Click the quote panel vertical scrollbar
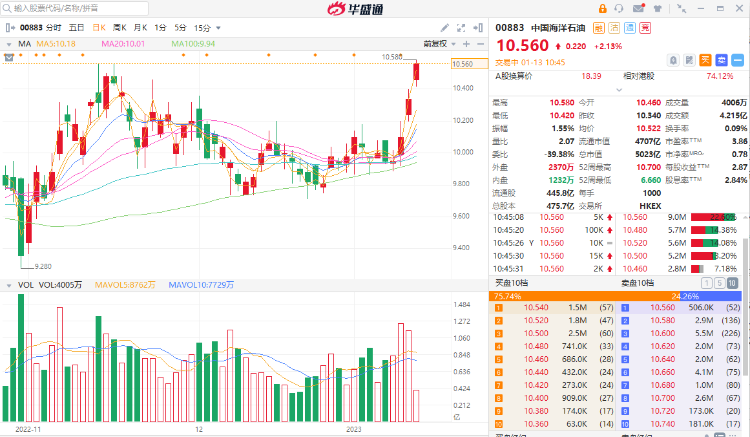The width and height of the screenshot is (750, 437). [x=746, y=306]
